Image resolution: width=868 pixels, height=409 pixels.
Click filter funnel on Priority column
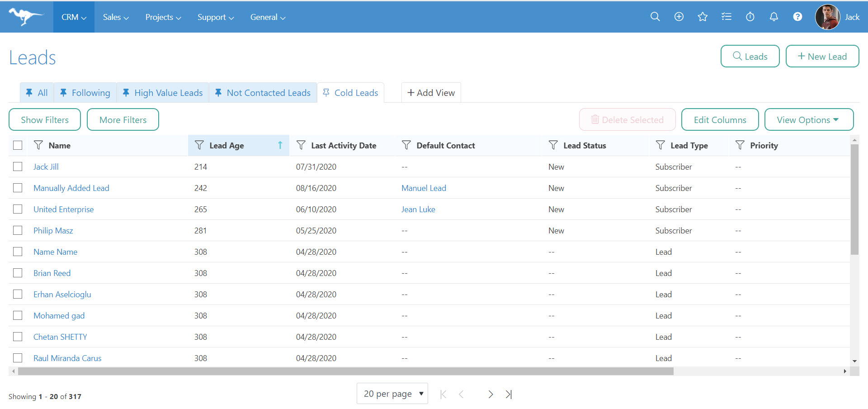pyautogui.click(x=740, y=145)
